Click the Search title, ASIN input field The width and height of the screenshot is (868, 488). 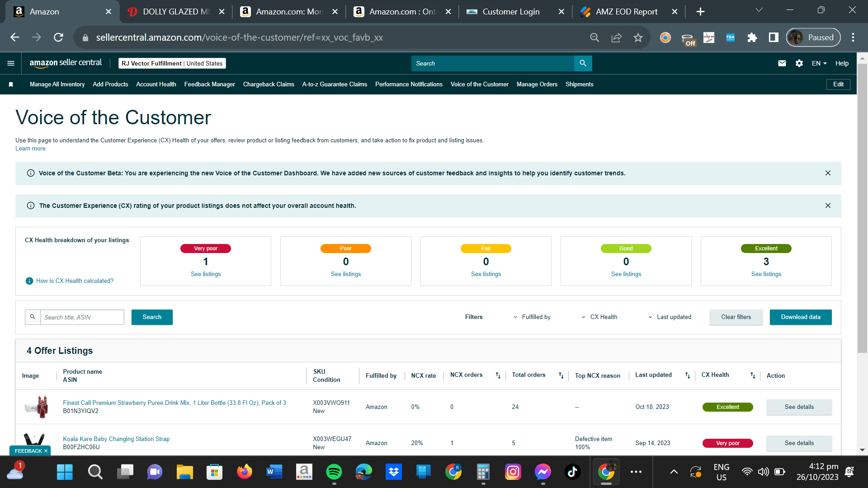point(82,317)
